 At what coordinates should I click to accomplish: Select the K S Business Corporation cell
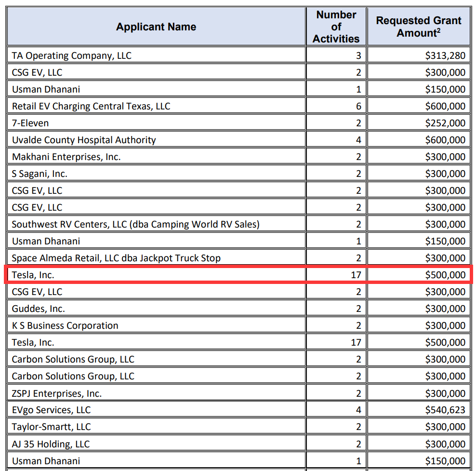click(x=156, y=325)
